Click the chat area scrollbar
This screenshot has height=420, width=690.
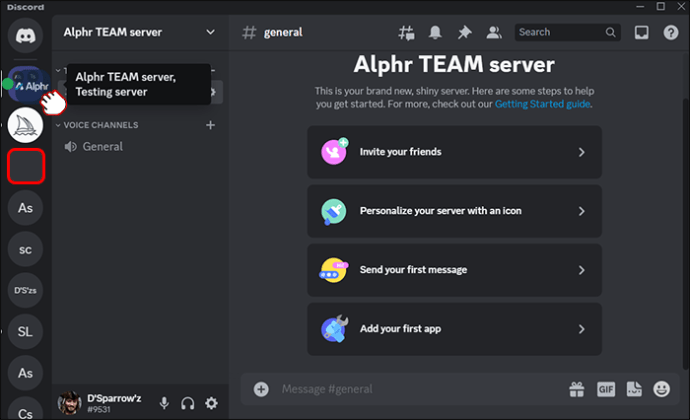(x=685, y=233)
